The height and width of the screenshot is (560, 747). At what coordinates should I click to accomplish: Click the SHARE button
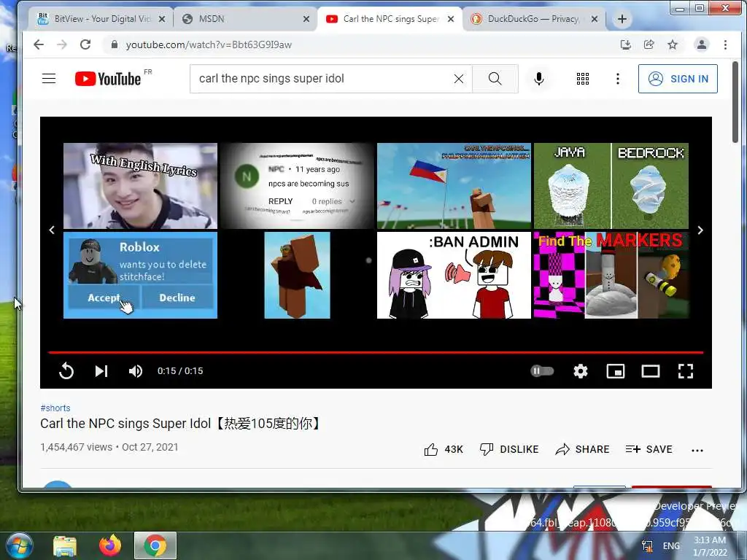click(582, 449)
